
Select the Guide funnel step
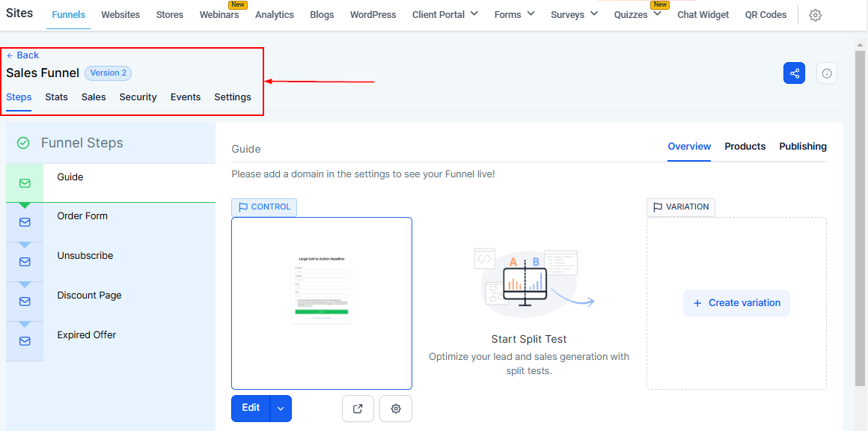[111, 183]
